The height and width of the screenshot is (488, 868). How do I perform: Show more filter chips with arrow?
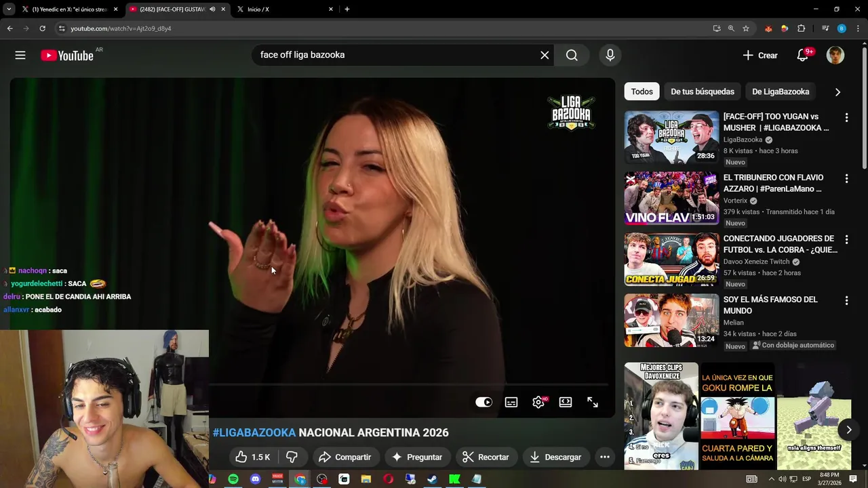pyautogui.click(x=837, y=92)
